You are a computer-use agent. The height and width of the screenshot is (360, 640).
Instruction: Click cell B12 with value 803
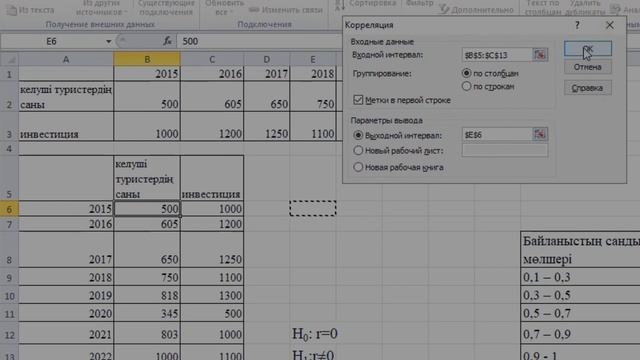(147, 334)
